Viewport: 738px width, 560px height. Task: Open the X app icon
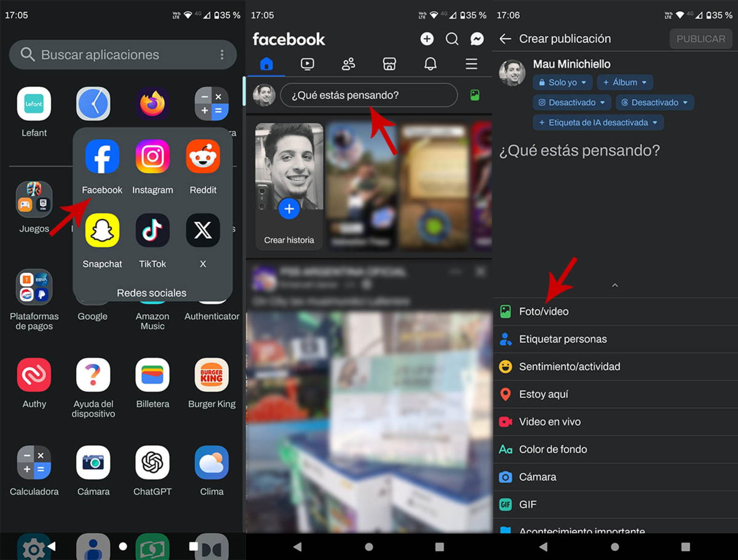(203, 230)
